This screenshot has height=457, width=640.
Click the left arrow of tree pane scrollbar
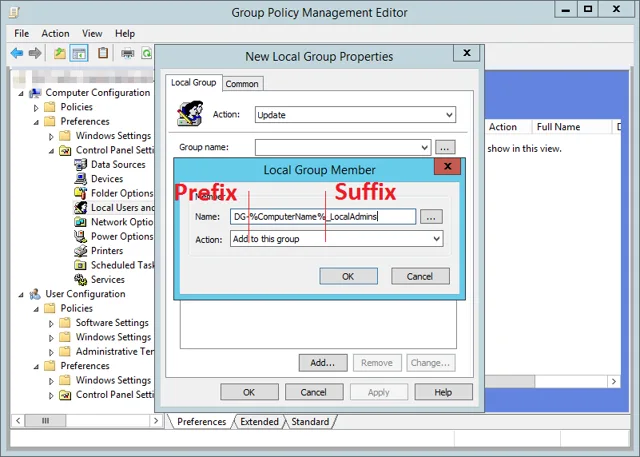pyautogui.click(x=18, y=421)
